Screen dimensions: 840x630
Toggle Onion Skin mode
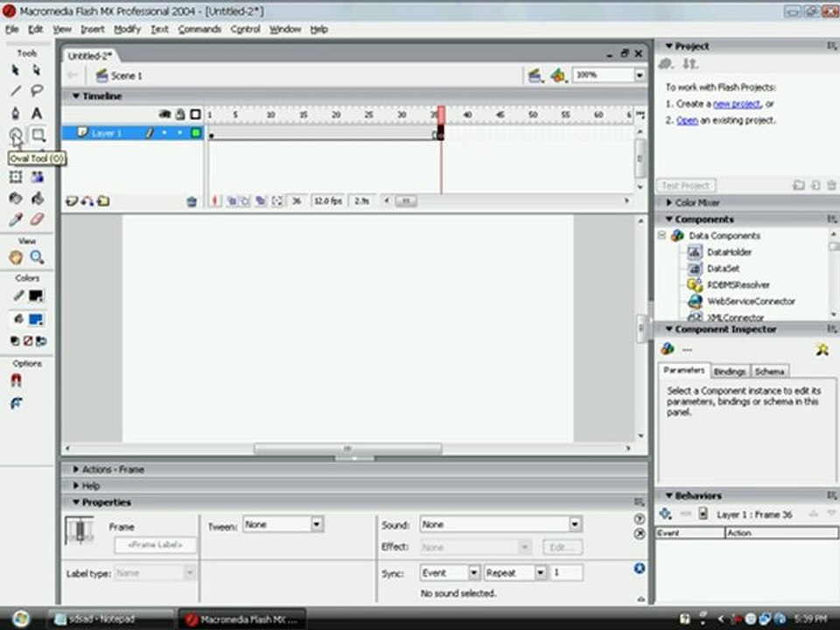[232, 201]
